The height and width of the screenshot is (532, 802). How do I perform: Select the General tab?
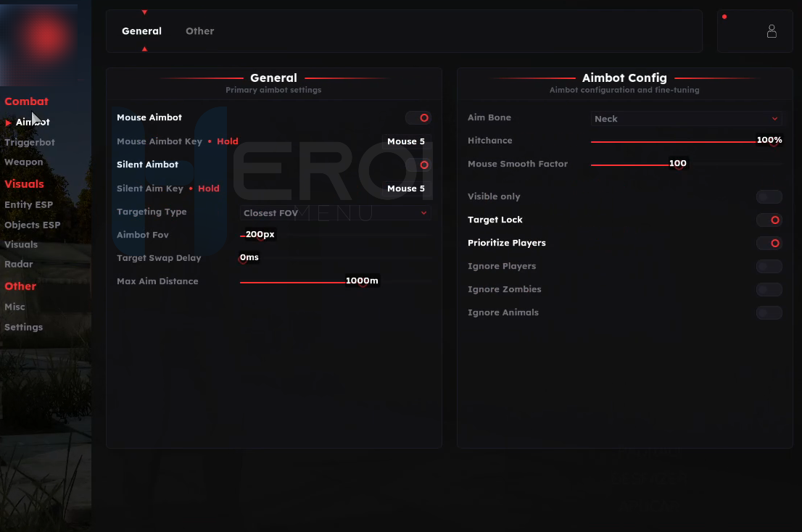pyautogui.click(x=141, y=31)
